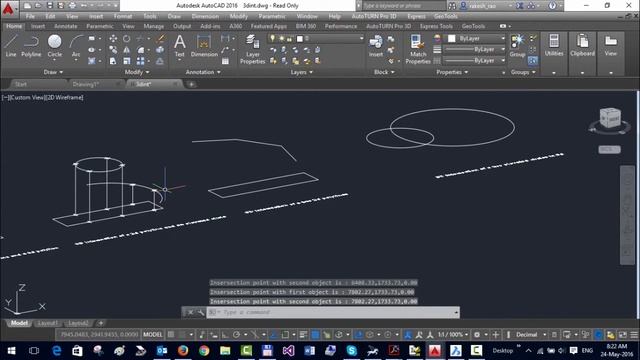Toggle group selection highlighted button
Screen dimensions: 640x360
coord(533,61)
